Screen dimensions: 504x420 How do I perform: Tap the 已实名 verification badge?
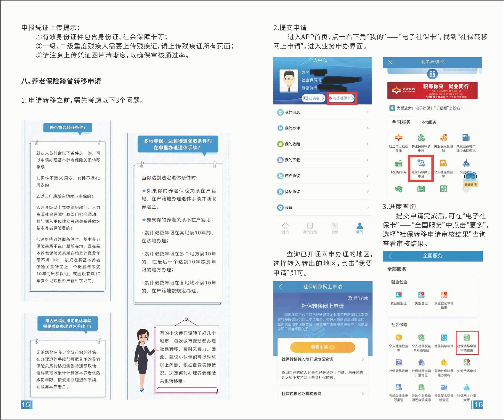[313, 98]
